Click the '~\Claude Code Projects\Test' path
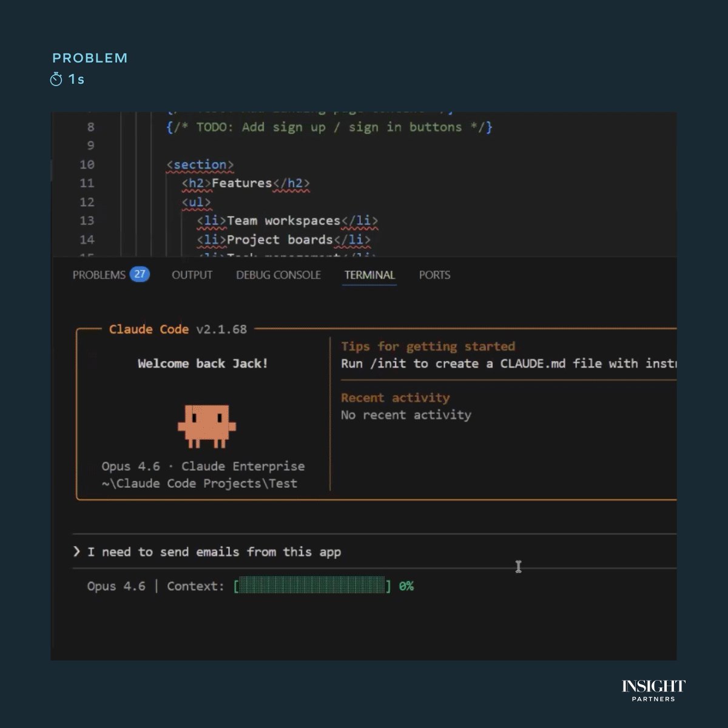Viewport: 728px width, 728px height. [200, 484]
